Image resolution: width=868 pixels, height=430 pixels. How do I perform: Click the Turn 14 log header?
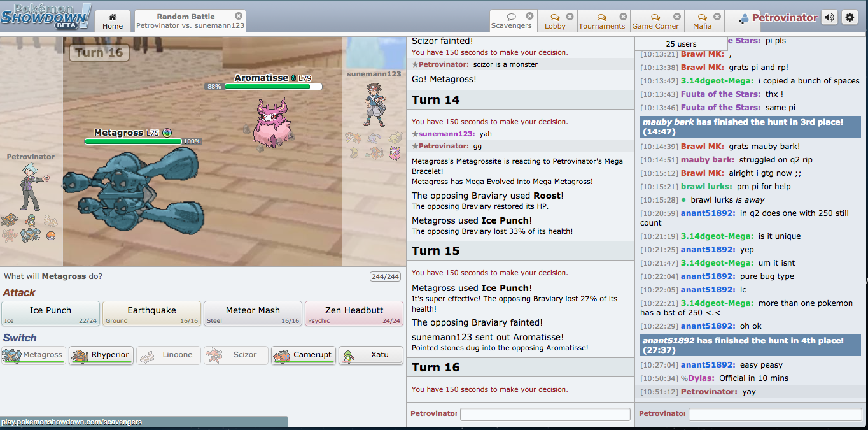521,99
